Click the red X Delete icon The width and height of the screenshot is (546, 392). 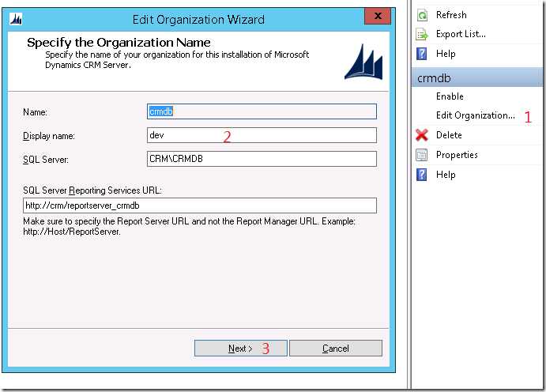coord(422,134)
